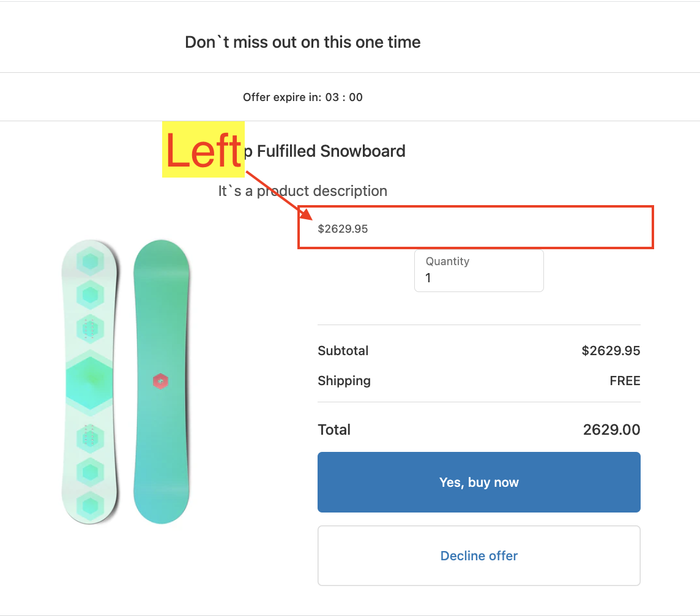Click the Subtotal amount $2629.95
Image resolution: width=700 pixels, height=616 pixels.
coord(610,351)
